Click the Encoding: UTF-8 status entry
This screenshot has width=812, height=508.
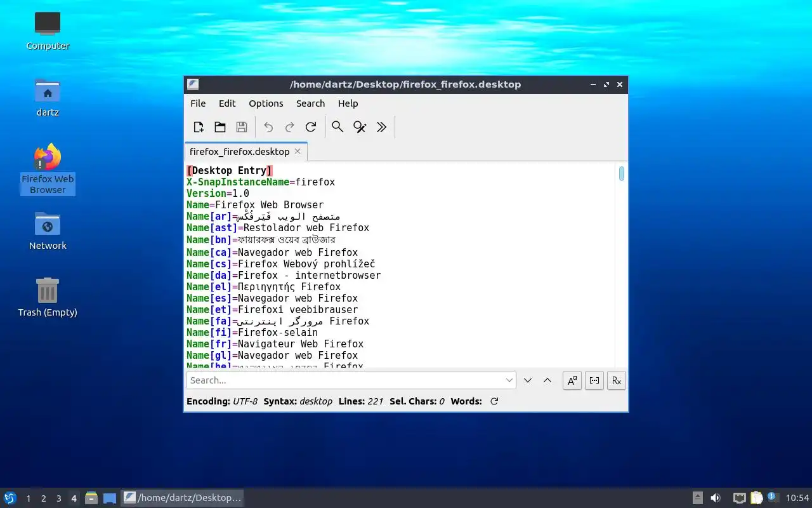coord(222,401)
